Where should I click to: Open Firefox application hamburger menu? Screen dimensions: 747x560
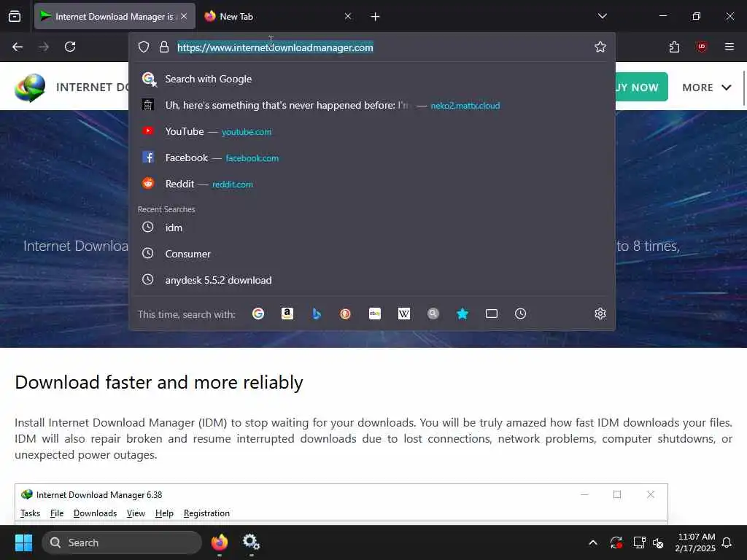click(x=729, y=47)
